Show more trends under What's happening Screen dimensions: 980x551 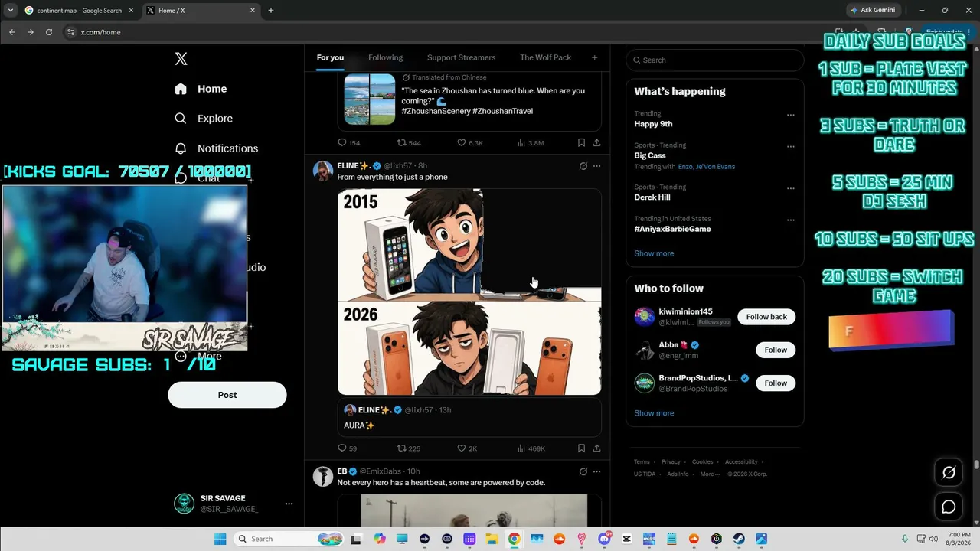click(654, 253)
